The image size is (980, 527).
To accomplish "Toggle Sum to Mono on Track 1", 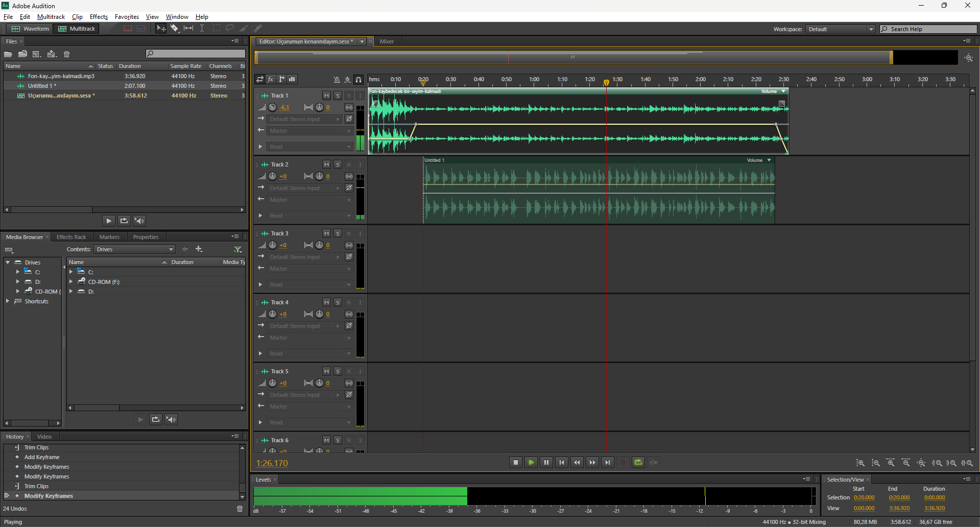I will 349,107.
